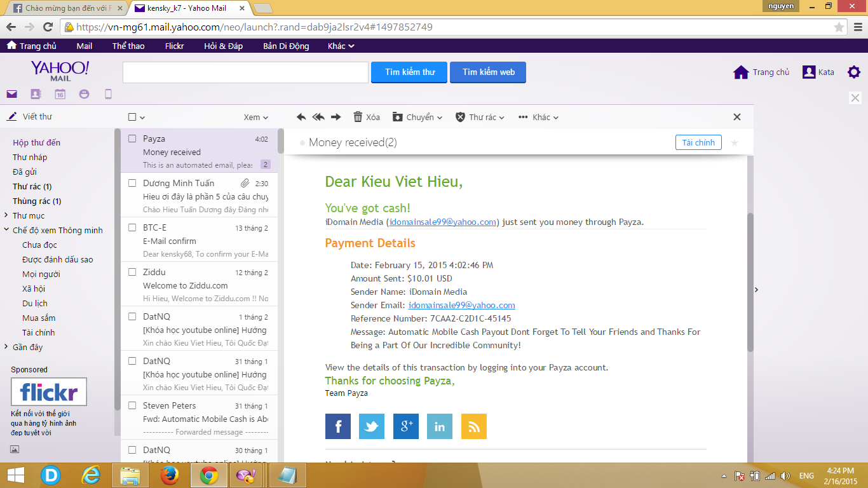Image resolution: width=868 pixels, height=488 pixels.
Task: Open the Calendar icon
Action: [x=60, y=95]
